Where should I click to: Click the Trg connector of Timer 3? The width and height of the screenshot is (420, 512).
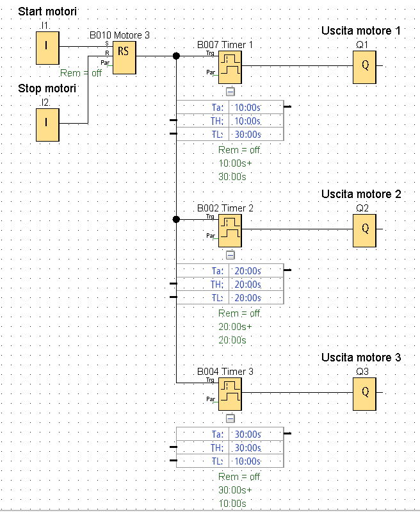click(x=210, y=380)
